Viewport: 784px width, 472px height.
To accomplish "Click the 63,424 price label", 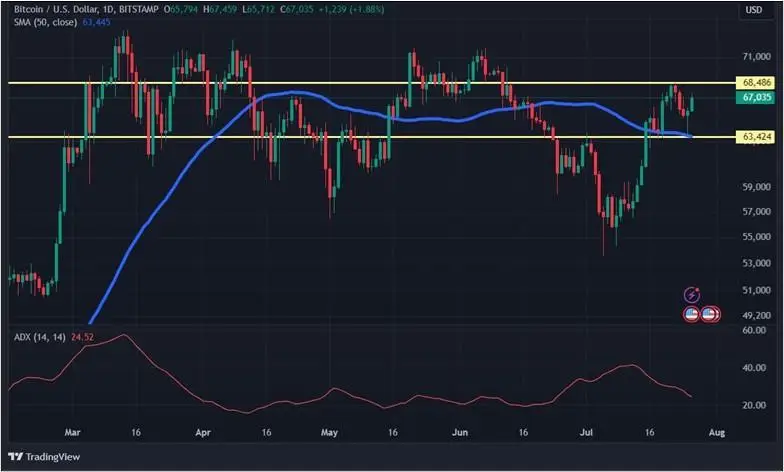I will click(755, 137).
